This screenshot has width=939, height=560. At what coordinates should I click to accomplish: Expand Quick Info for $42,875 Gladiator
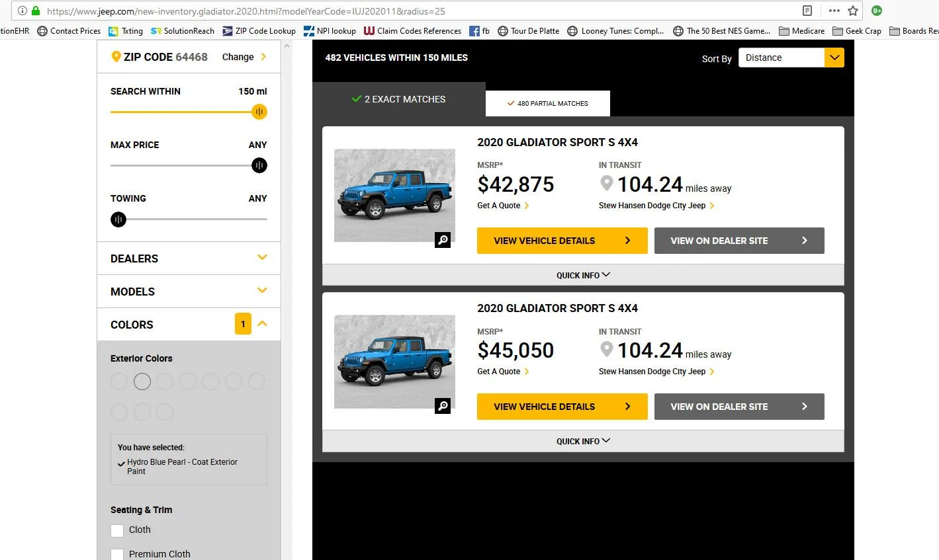pos(583,275)
